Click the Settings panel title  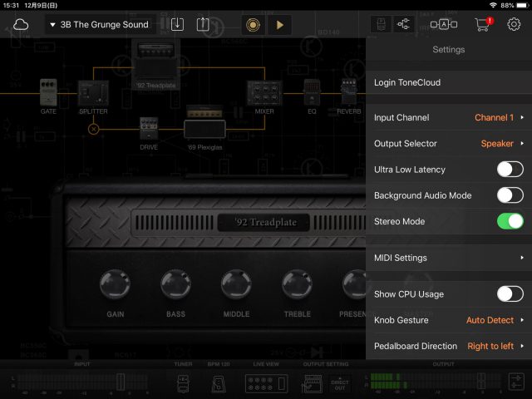[x=449, y=50]
